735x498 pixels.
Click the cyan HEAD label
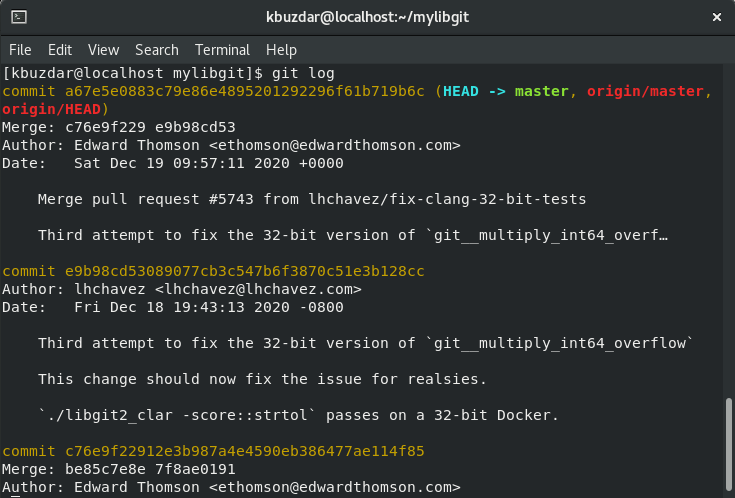coord(460,92)
